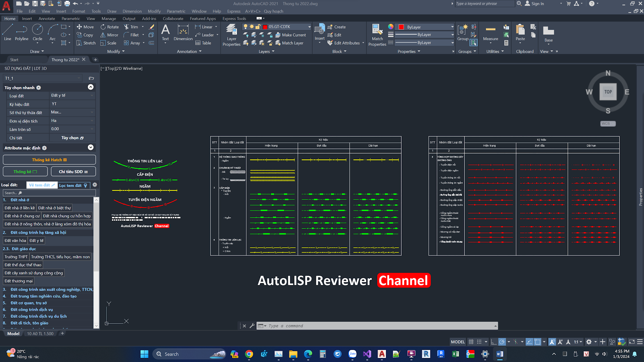The height and width of the screenshot is (362, 644).
Task: Click the Dimension tool
Action: pos(183,33)
